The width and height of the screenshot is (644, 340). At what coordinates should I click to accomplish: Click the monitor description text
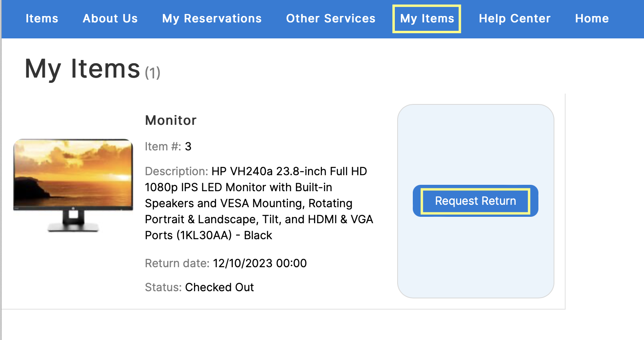(x=259, y=203)
